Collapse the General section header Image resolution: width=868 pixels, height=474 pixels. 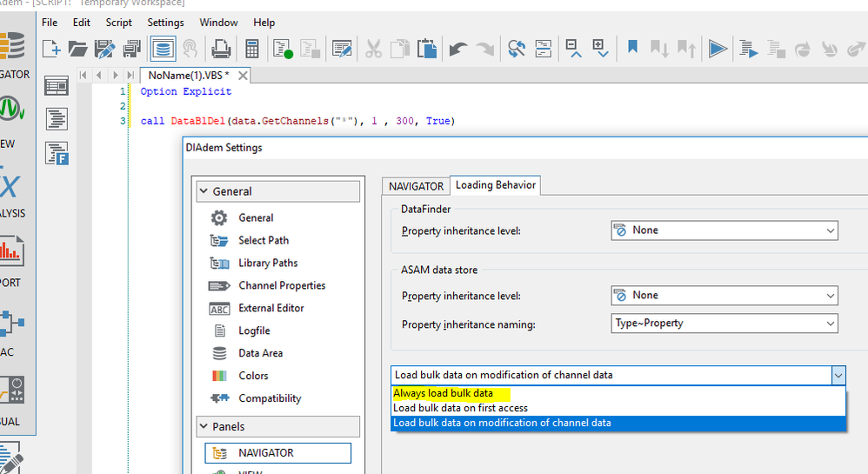(x=278, y=191)
